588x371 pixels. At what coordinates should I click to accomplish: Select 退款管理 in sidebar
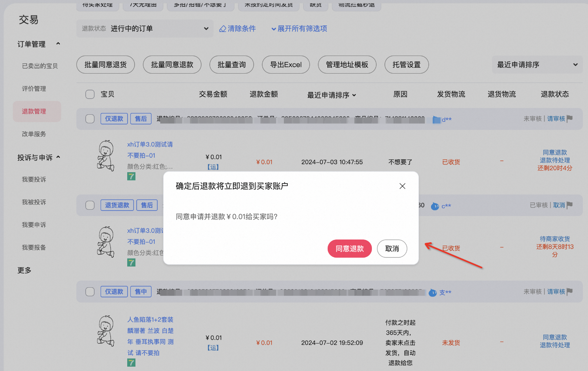(x=37, y=112)
